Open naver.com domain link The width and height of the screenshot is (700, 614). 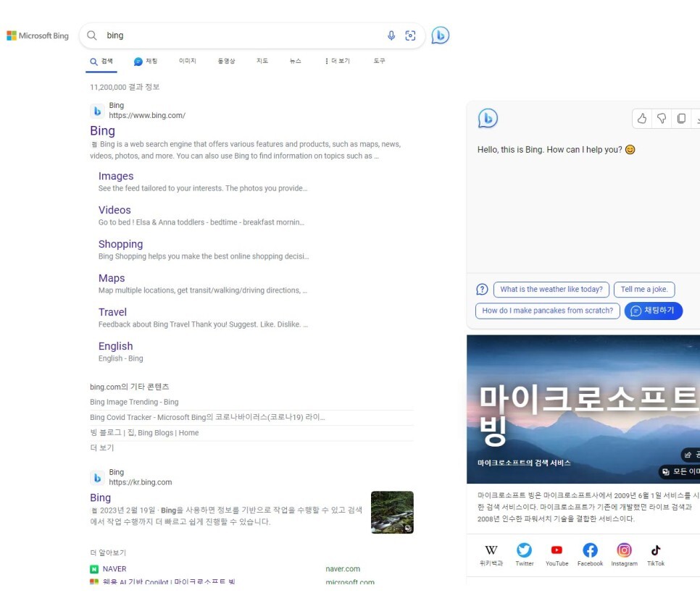coord(343,569)
